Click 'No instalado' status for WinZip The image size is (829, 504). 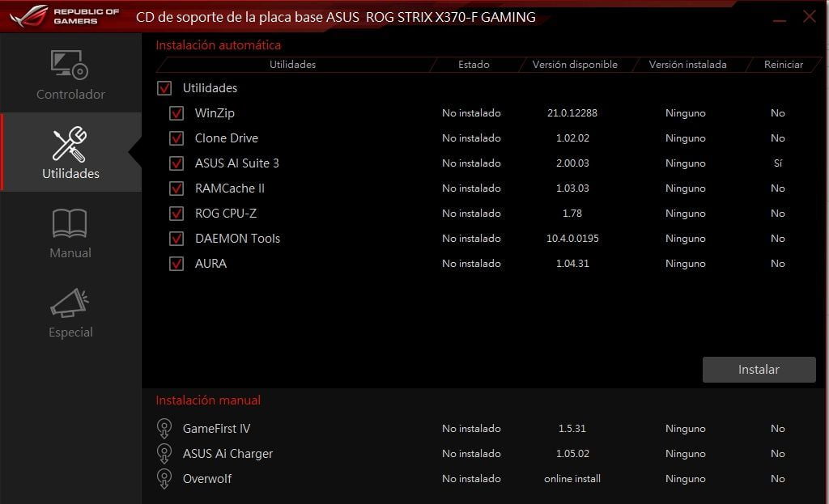click(x=471, y=113)
